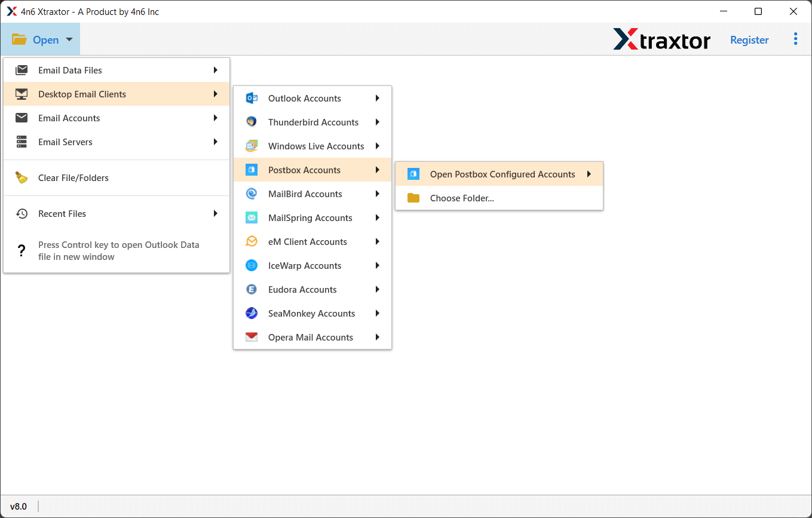Choose MailBird Accounts from submenu

click(312, 194)
